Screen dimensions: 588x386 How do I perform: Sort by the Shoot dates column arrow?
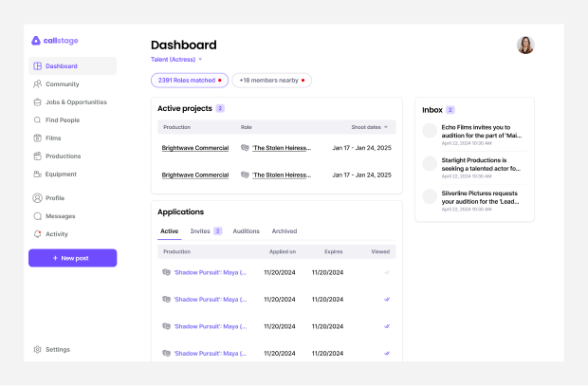[386, 127]
